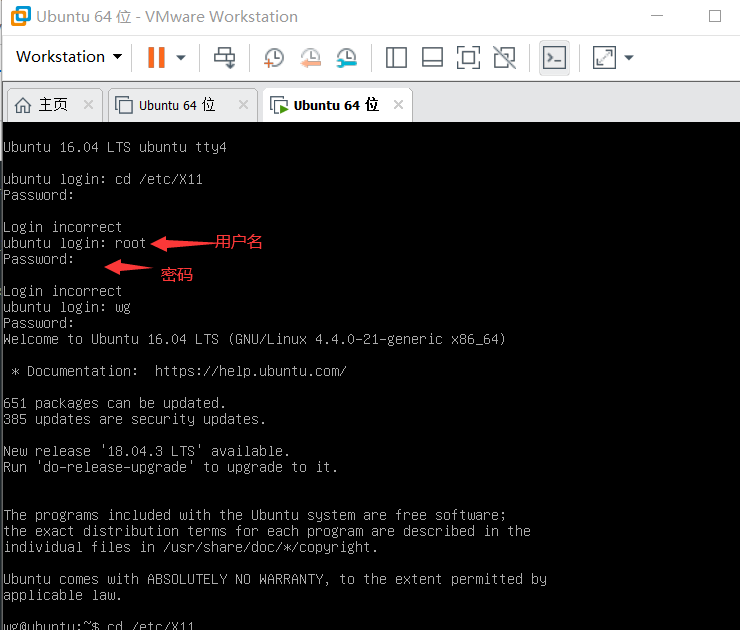The width and height of the screenshot is (740, 630).
Task: Click the stretch guest display icon
Action: (x=604, y=58)
